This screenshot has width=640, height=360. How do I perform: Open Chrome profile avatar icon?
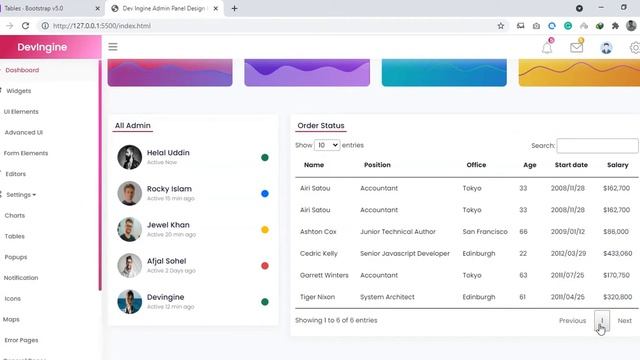pyautogui.click(x=631, y=26)
